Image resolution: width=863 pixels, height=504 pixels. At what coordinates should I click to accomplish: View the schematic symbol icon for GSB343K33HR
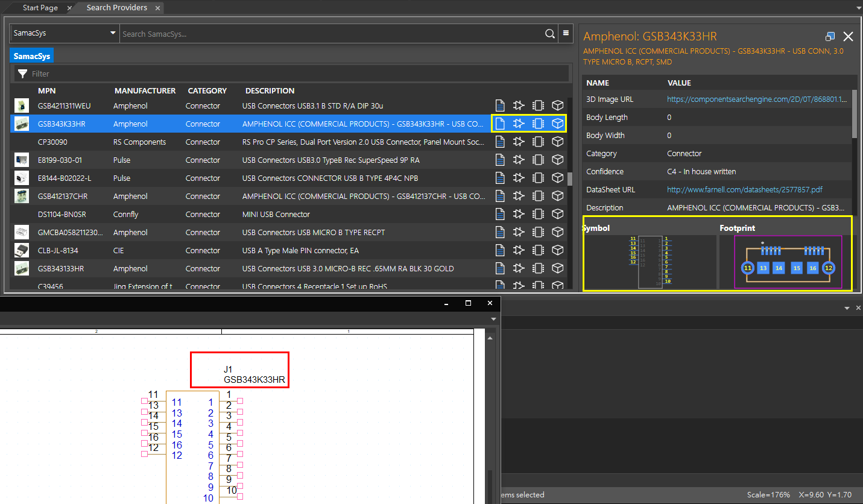519,123
